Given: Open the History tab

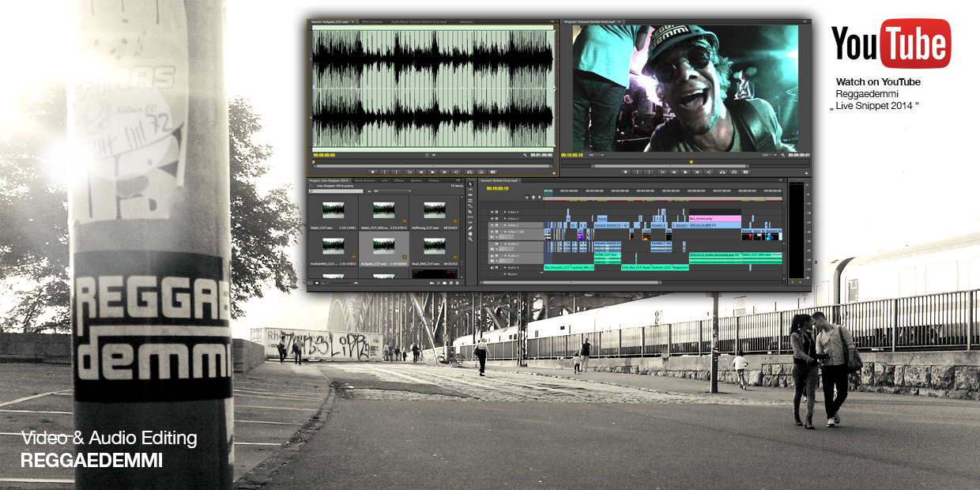Looking at the screenshot, I should [x=434, y=180].
